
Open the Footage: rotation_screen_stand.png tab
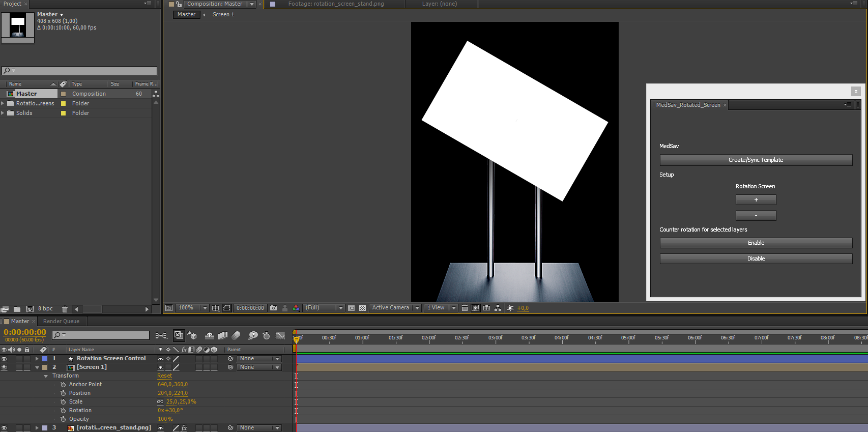click(336, 4)
